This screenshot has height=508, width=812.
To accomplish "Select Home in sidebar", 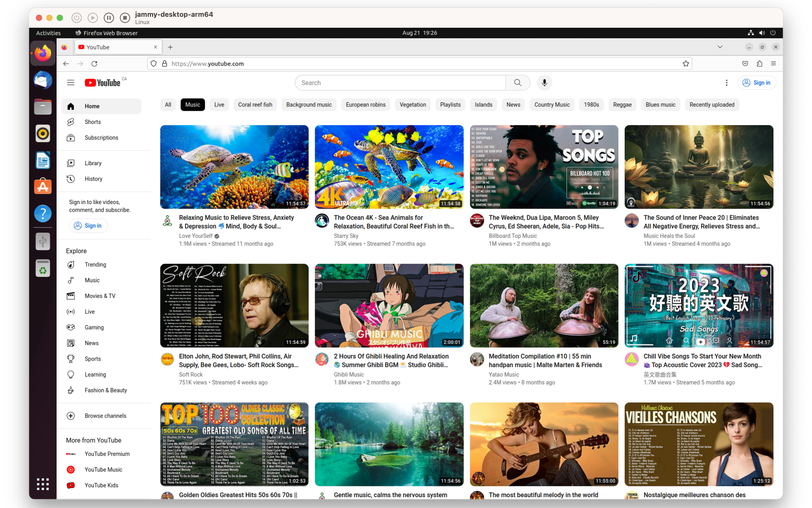I will (101, 106).
